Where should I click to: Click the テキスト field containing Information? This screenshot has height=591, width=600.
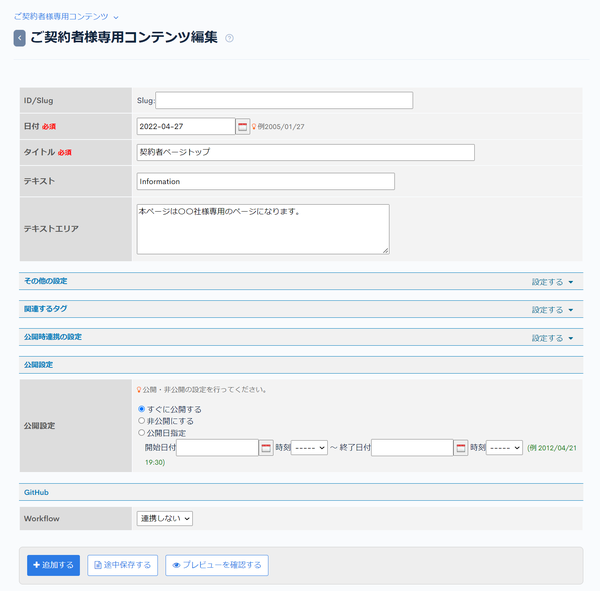pyautogui.click(x=266, y=181)
